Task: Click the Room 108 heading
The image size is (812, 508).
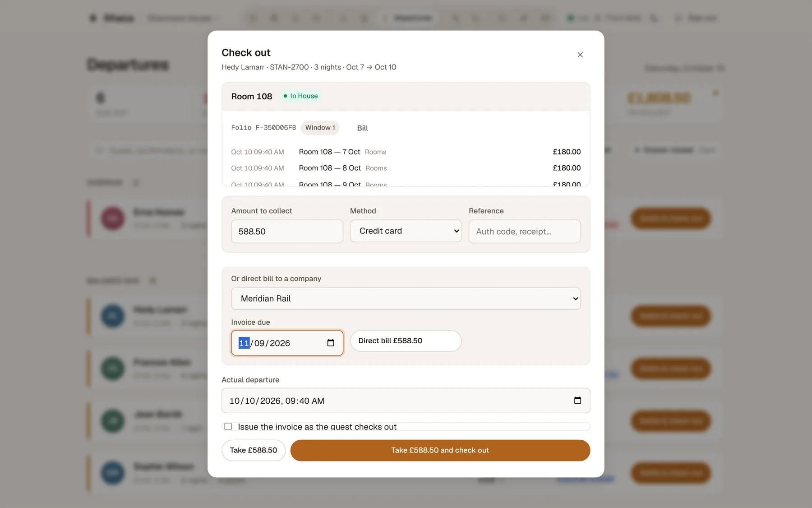Action: point(252,97)
